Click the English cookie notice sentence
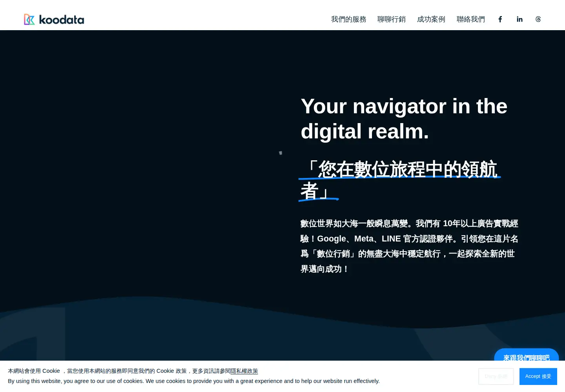This screenshot has width=565, height=392. click(194, 381)
